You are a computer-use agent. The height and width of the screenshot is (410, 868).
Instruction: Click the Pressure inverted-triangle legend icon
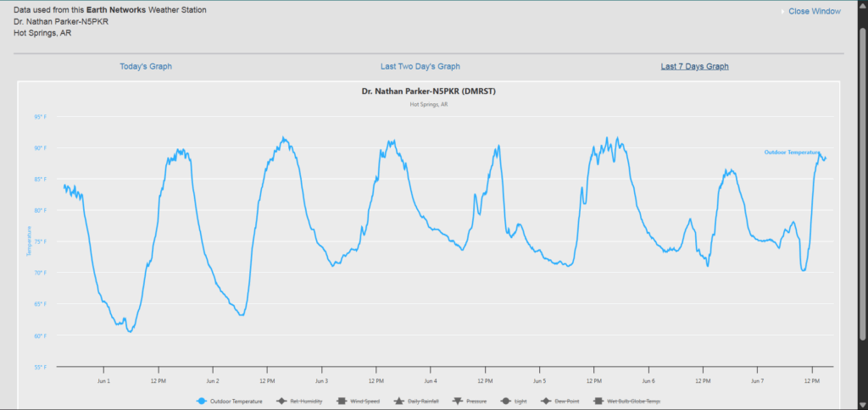tap(458, 402)
